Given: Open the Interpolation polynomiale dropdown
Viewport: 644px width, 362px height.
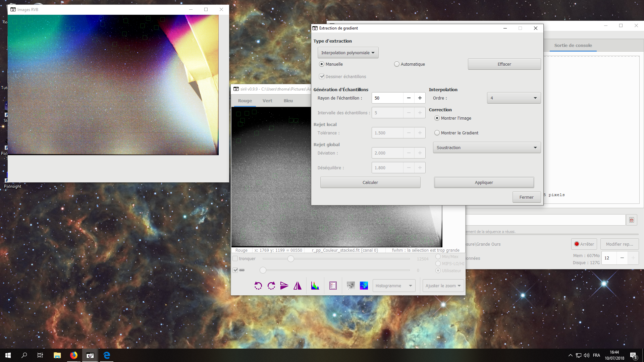Looking at the screenshot, I should pos(348,53).
